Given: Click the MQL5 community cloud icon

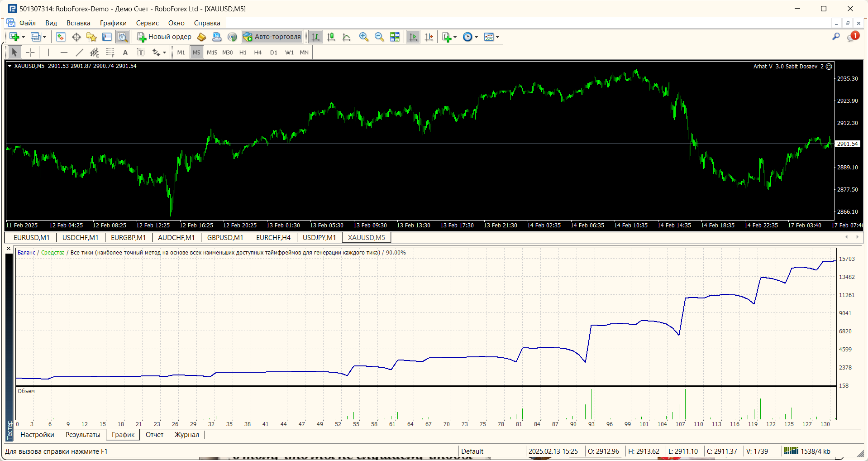Looking at the screenshot, I should tap(217, 37).
